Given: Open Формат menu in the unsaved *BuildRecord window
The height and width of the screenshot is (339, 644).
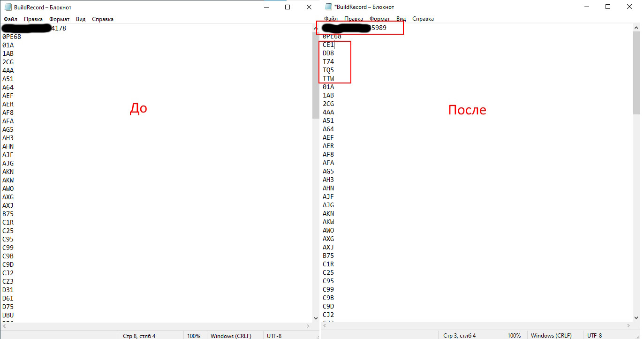Looking at the screenshot, I should (379, 19).
